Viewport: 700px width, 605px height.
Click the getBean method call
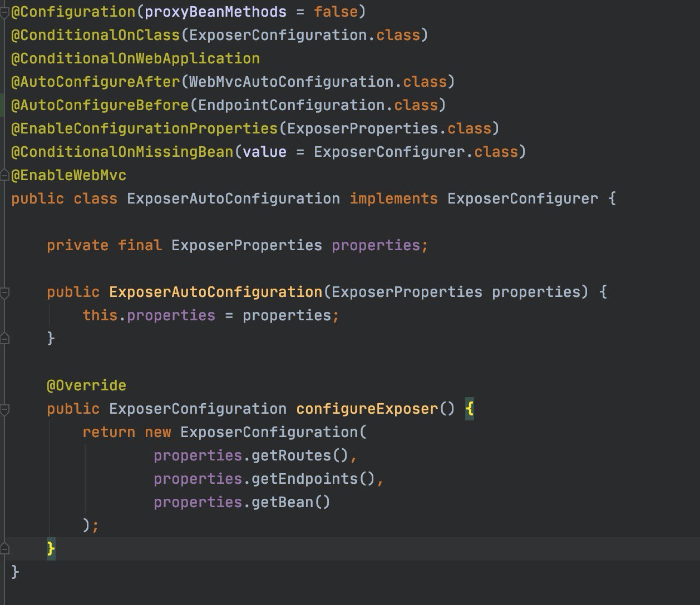click(282, 502)
